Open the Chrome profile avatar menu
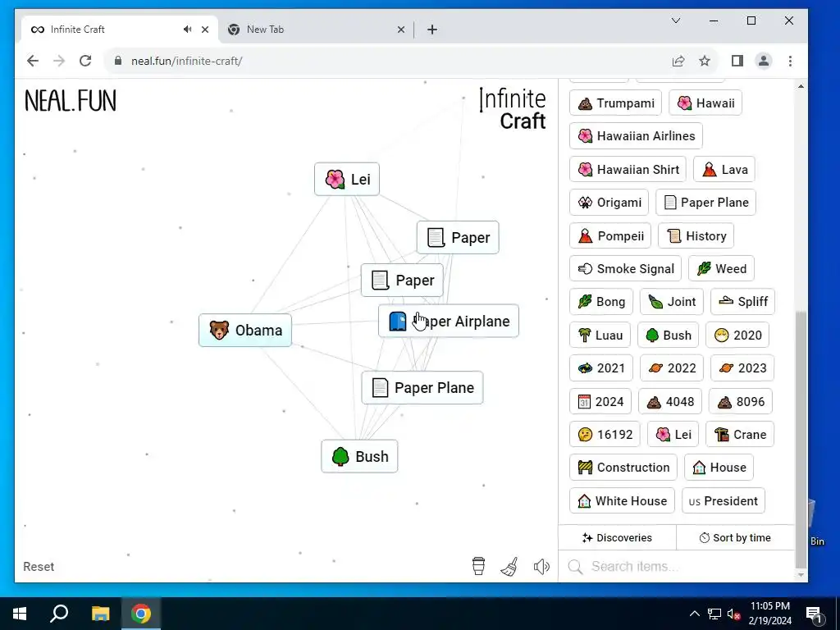This screenshot has width=840, height=630. (x=764, y=61)
